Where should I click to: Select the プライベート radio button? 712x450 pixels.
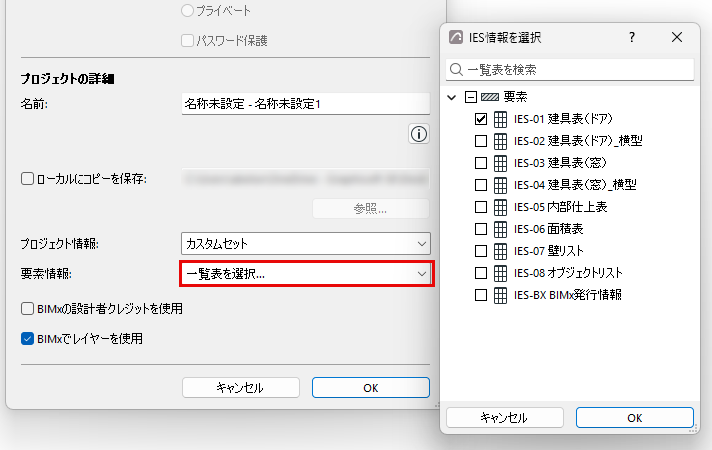[187, 10]
